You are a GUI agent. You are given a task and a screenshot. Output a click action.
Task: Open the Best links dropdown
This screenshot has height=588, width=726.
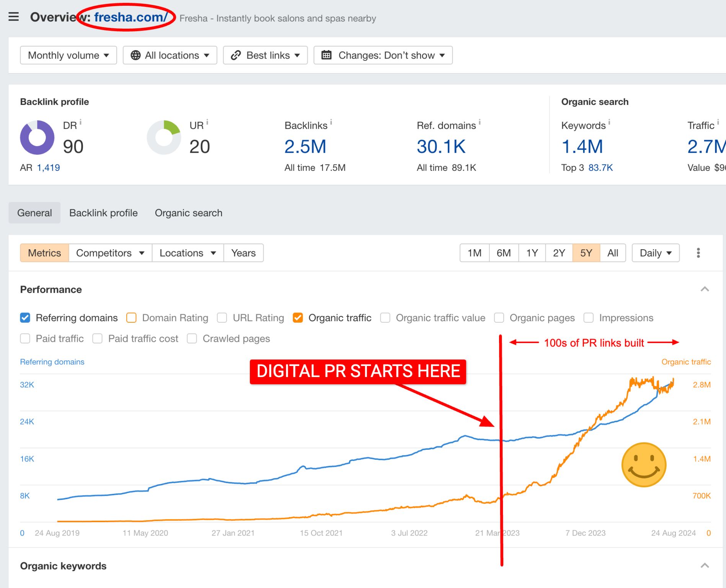click(265, 55)
